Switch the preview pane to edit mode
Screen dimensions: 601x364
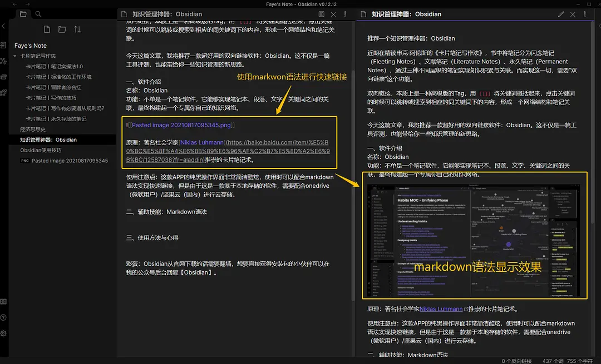click(561, 14)
